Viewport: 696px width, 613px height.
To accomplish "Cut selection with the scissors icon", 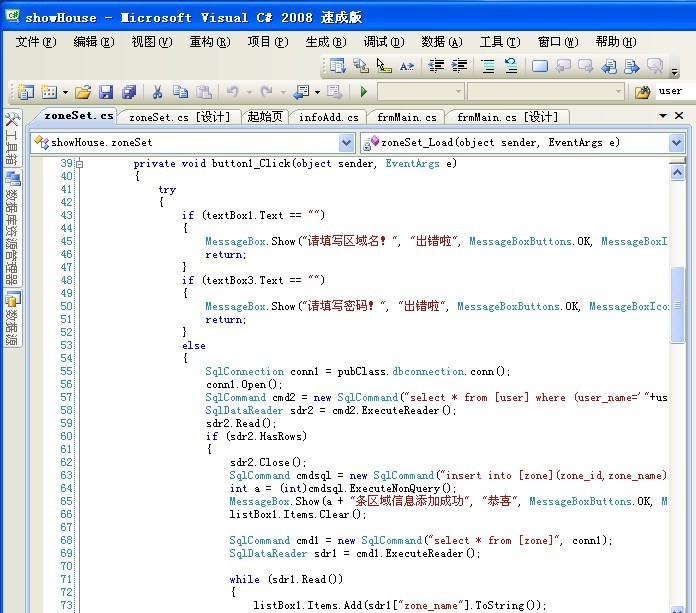I will [x=157, y=92].
